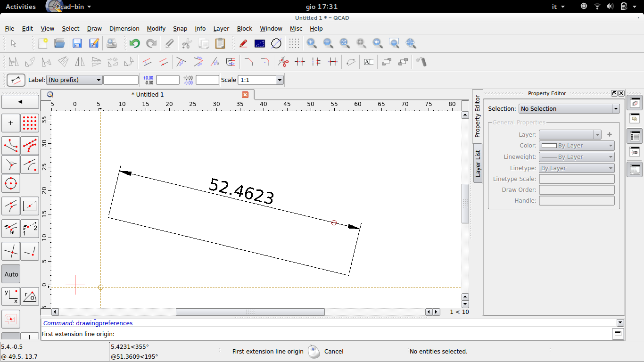Expand the Color By Layer dropdown
The width and height of the screenshot is (644, 362).
(577, 146)
